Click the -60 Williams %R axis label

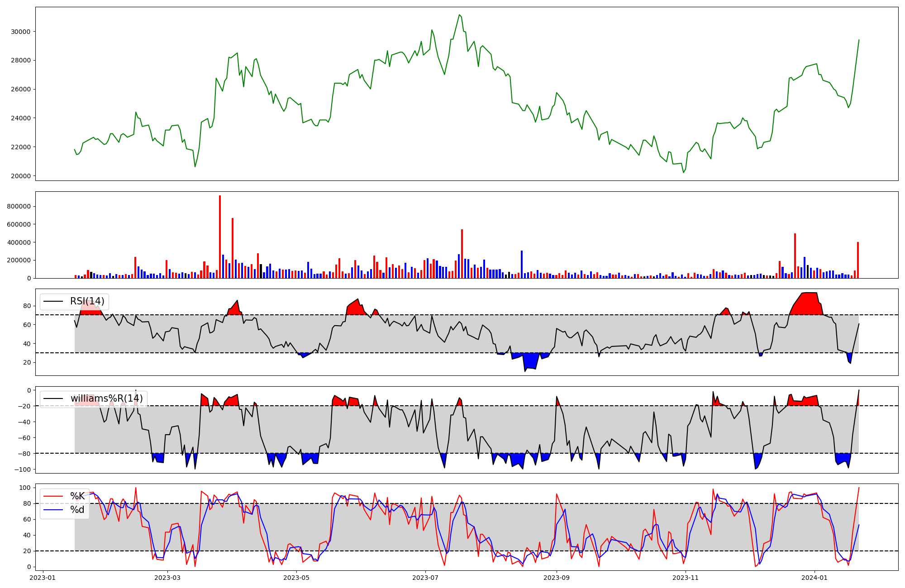pyautogui.click(x=24, y=438)
